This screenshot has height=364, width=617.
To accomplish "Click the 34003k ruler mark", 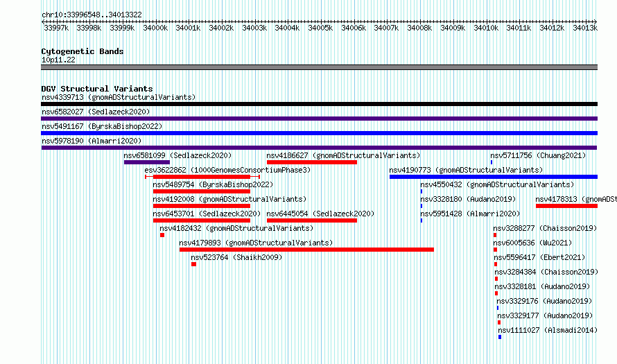I will (254, 28).
